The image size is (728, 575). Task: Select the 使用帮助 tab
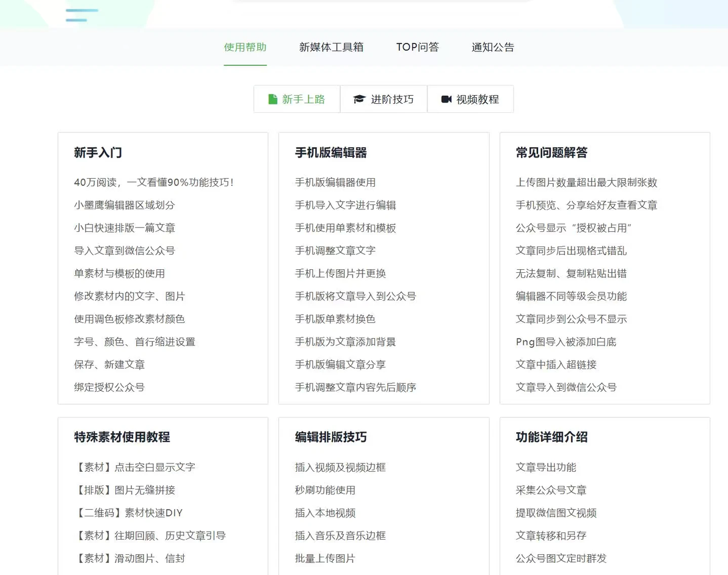coord(245,48)
